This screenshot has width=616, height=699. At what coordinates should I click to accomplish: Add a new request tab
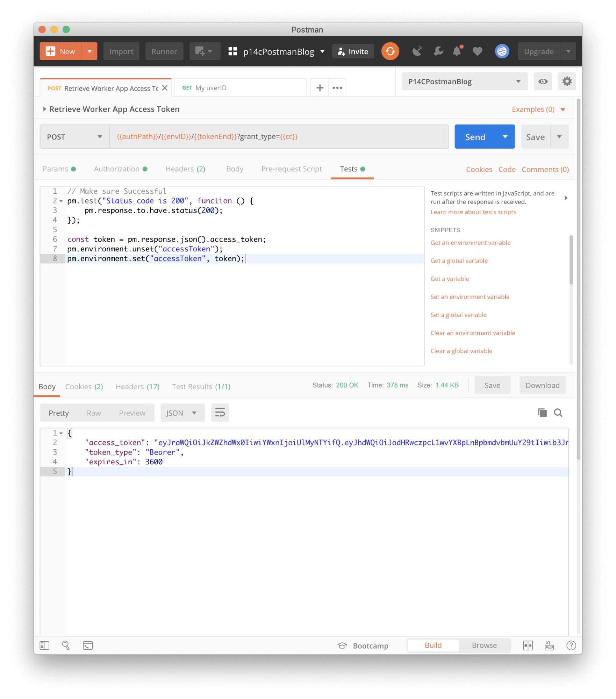tap(320, 88)
